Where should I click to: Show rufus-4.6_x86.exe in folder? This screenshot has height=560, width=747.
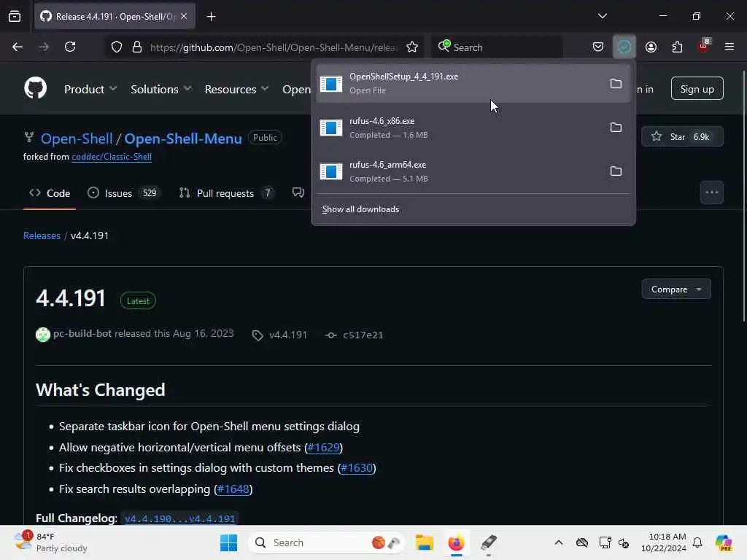pos(616,128)
